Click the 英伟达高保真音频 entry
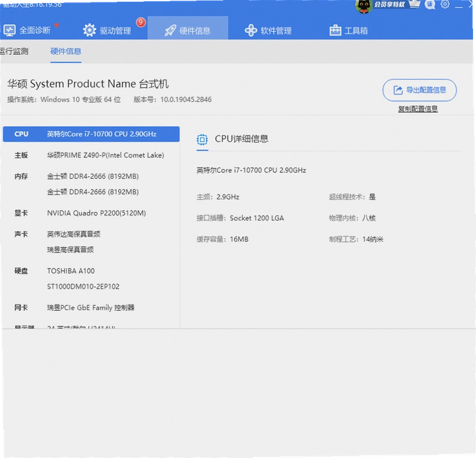The width and height of the screenshot is (476, 458). pos(73,234)
